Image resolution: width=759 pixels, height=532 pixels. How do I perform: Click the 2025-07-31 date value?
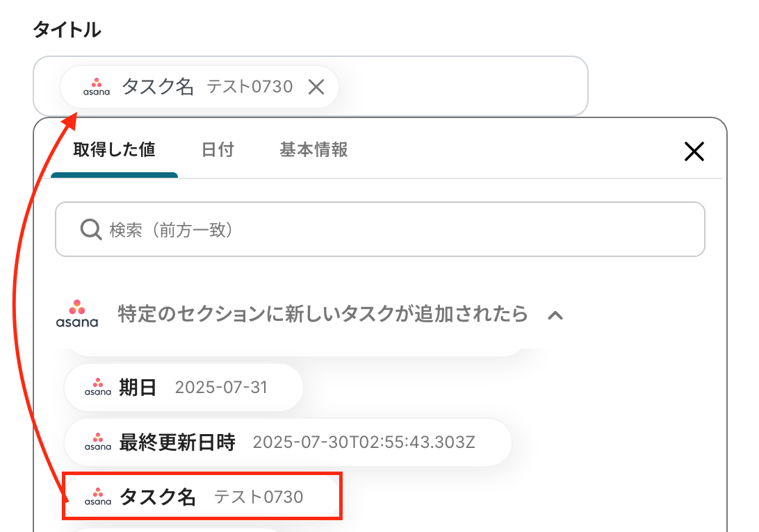[x=221, y=388]
